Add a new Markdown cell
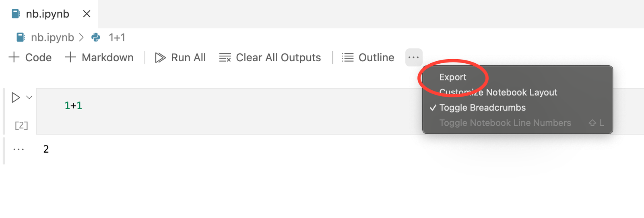 pyautogui.click(x=99, y=58)
